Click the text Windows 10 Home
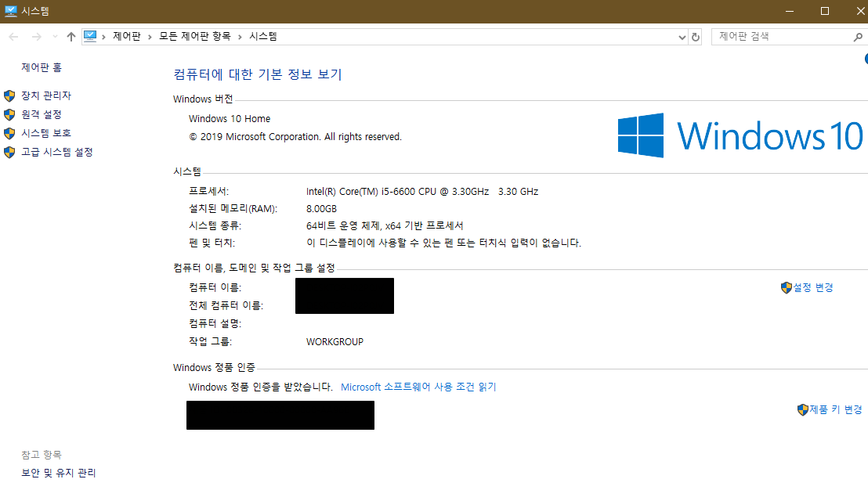The height and width of the screenshot is (490, 868). tap(230, 119)
